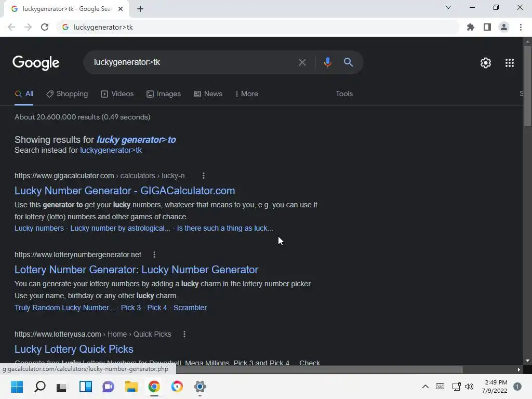Screen dimensions: 532x399
Task: Go to Google homepage via logo
Action: pyautogui.click(x=36, y=63)
